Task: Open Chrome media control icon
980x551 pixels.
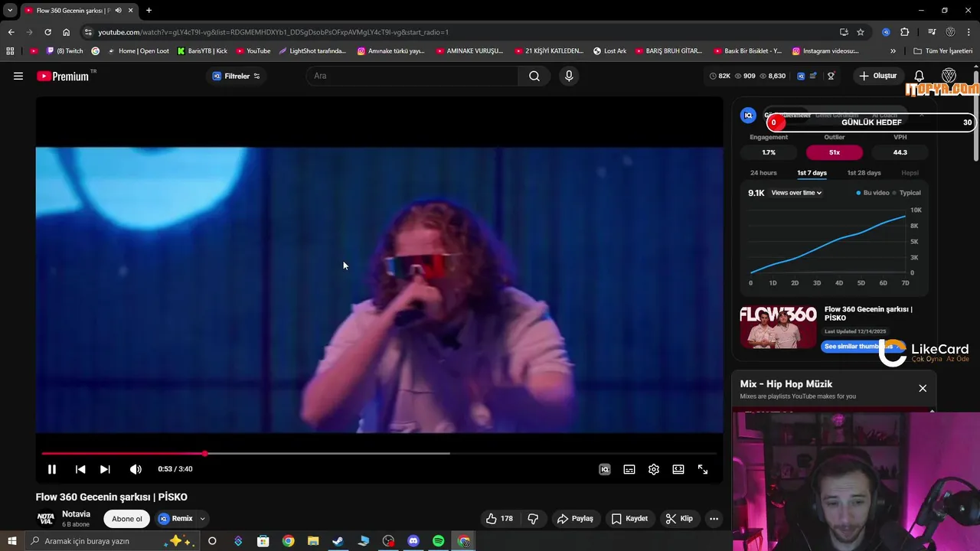Action: (x=932, y=32)
